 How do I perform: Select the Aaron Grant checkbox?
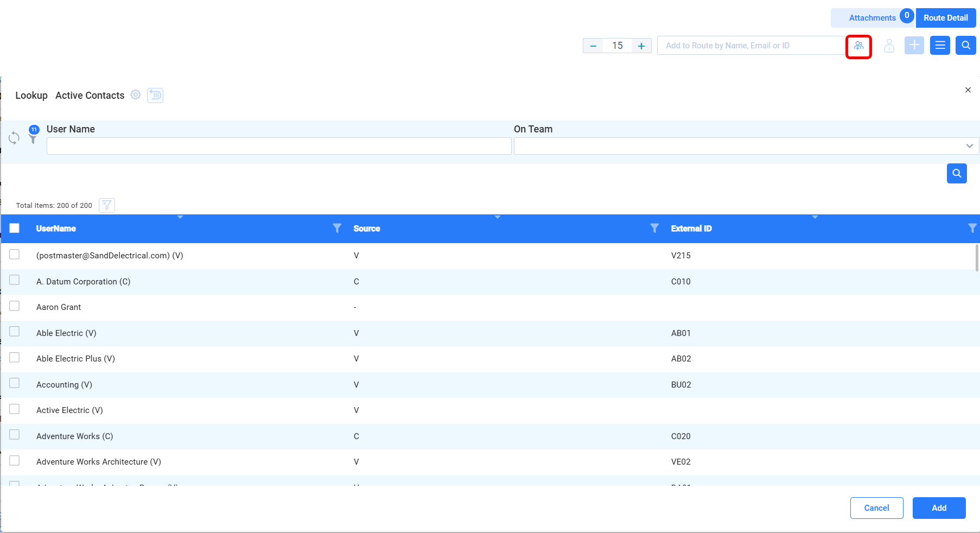coord(15,306)
